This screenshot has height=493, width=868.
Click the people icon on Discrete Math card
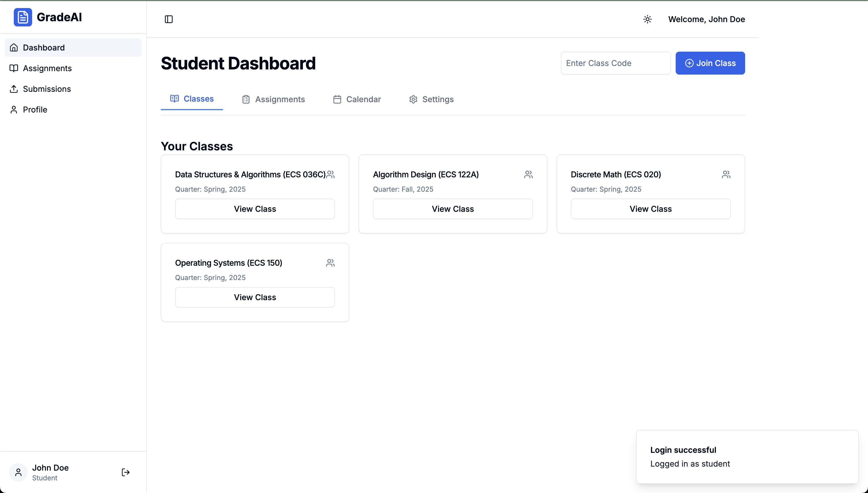(x=726, y=174)
